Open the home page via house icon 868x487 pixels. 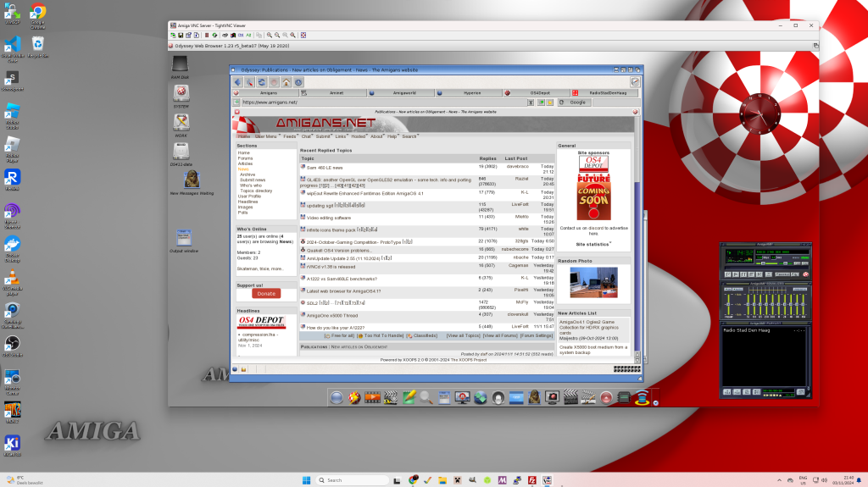(x=287, y=82)
